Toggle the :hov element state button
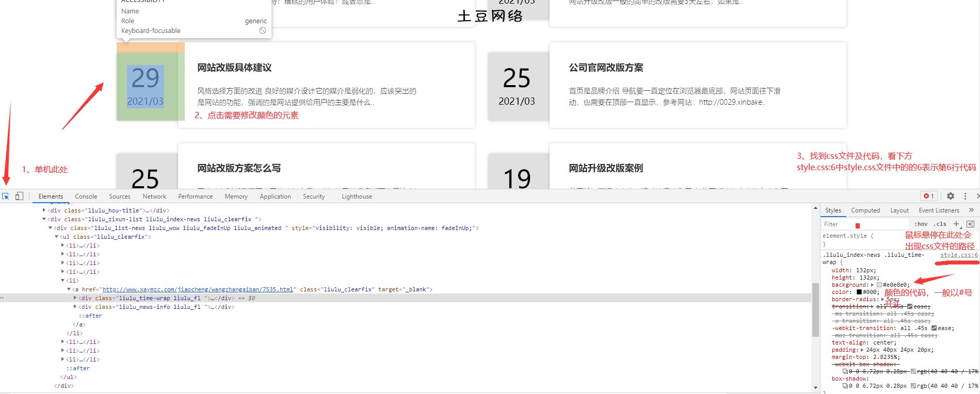 921,224
